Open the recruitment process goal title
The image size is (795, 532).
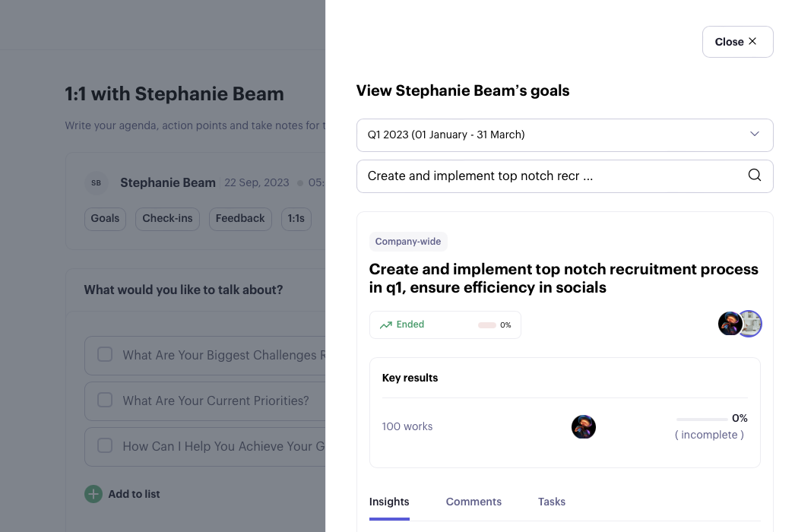563,278
